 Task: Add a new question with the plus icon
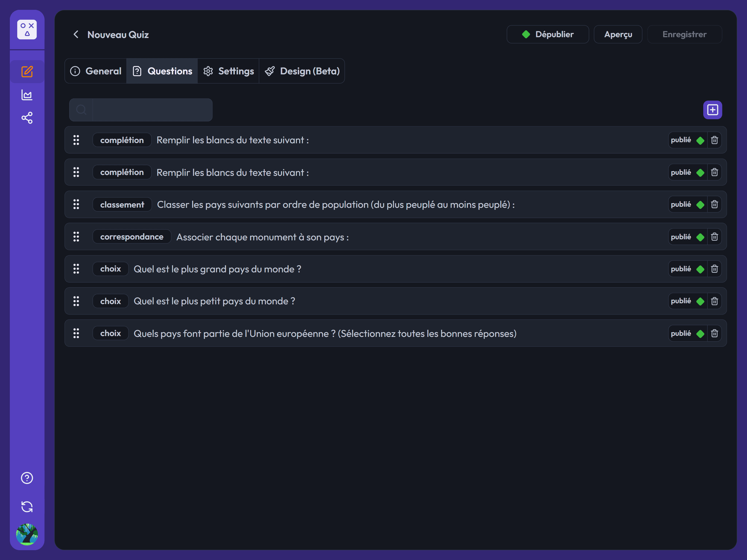pyautogui.click(x=713, y=110)
